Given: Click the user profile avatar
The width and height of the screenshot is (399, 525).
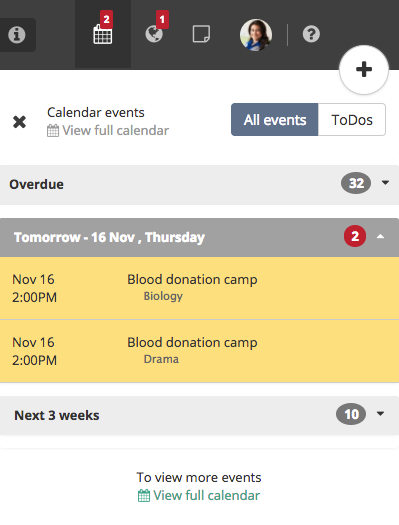Looking at the screenshot, I should (x=256, y=35).
